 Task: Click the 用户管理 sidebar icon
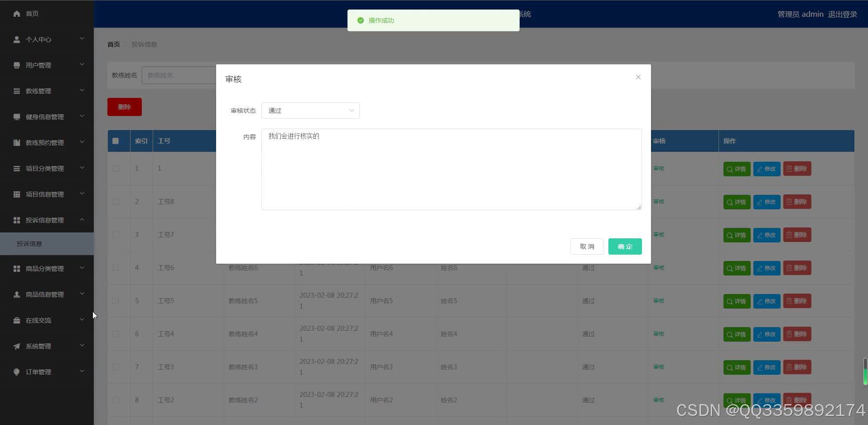coord(17,65)
